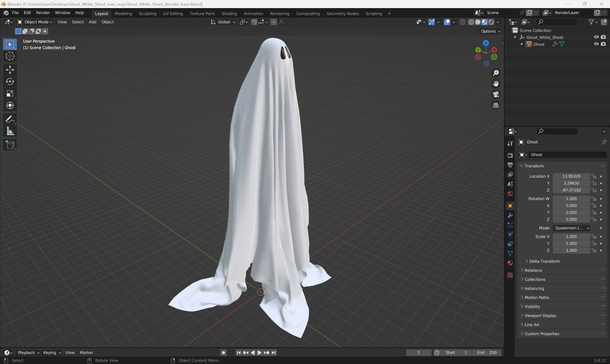This screenshot has width=610, height=364.
Task: Select the Move tool
Action: (10, 70)
